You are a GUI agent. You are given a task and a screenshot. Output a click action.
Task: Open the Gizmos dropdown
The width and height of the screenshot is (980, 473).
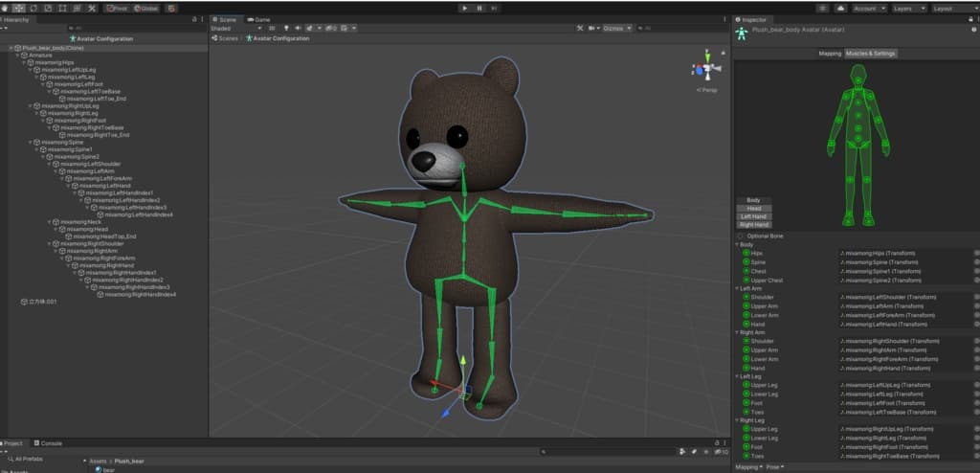(x=616, y=29)
